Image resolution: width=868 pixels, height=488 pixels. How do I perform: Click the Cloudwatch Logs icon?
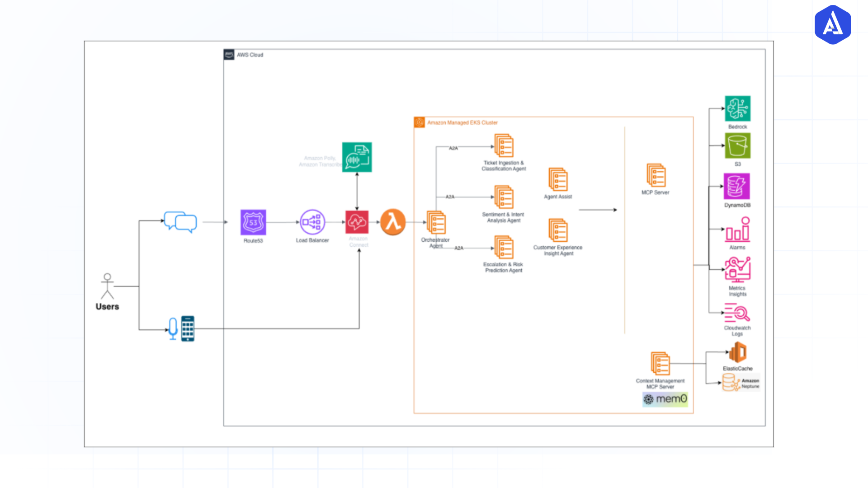click(x=737, y=313)
